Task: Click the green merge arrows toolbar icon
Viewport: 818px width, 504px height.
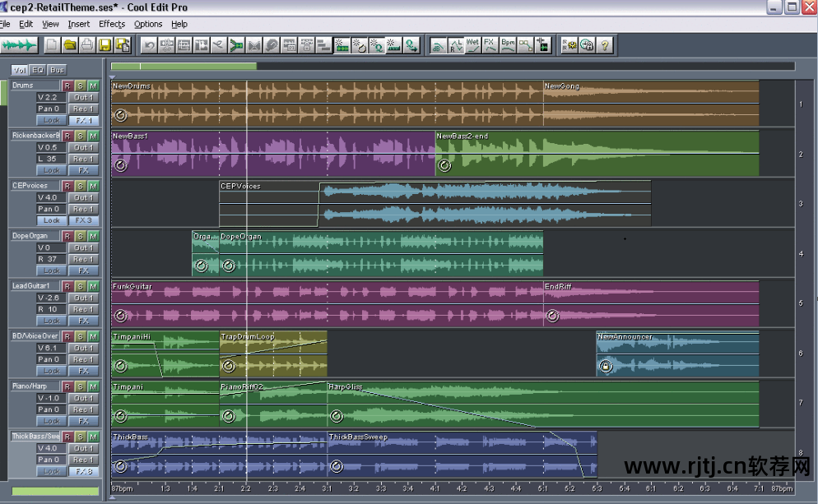Action: pyautogui.click(x=236, y=46)
